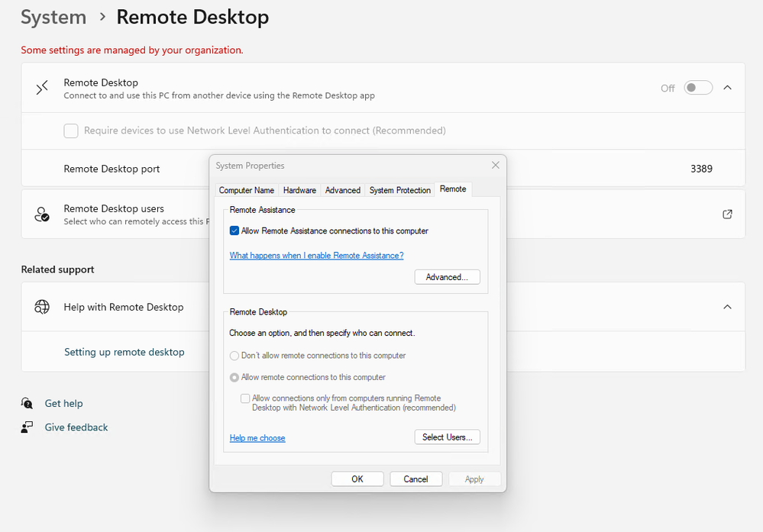Collapse the Remote Desktop section chevron
Screen dimensions: 763x532
(727, 88)
